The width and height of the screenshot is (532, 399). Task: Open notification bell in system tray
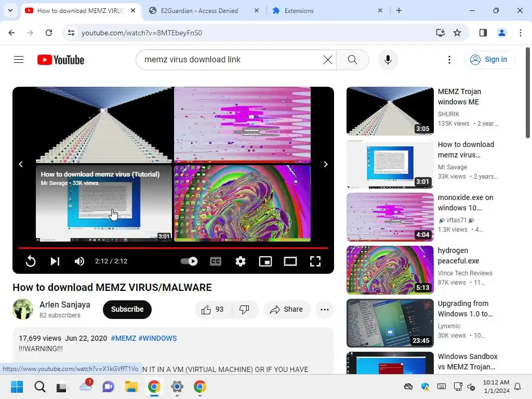pyautogui.click(x=518, y=387)
